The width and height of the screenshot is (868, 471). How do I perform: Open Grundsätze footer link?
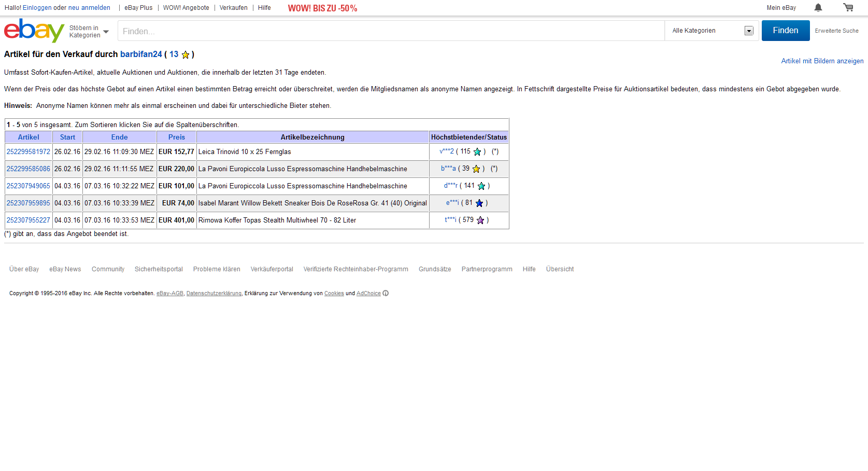pyautogui.click(x=435, y=269)
